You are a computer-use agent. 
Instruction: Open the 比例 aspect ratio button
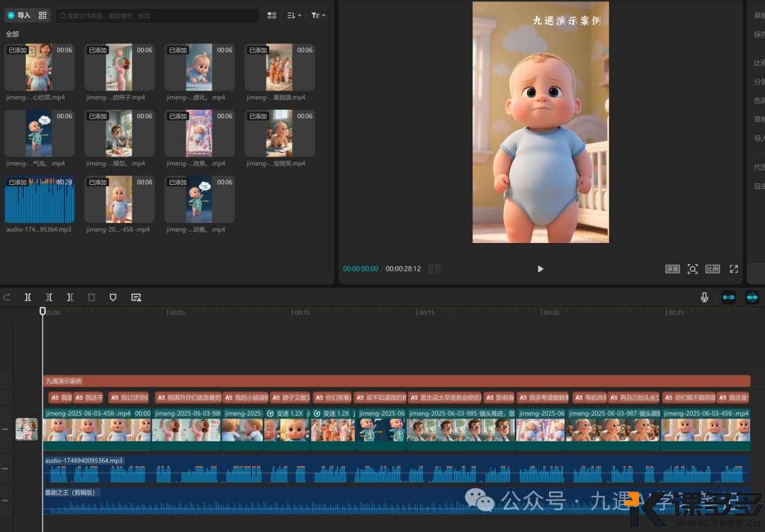(713, 269)
